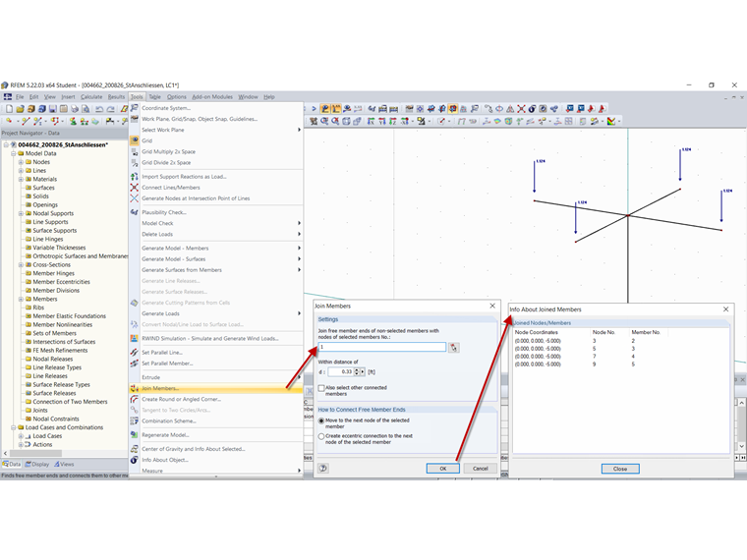Click the New Model toolbar icon
This screenshot has height=560, width=747.
(9, 109)
